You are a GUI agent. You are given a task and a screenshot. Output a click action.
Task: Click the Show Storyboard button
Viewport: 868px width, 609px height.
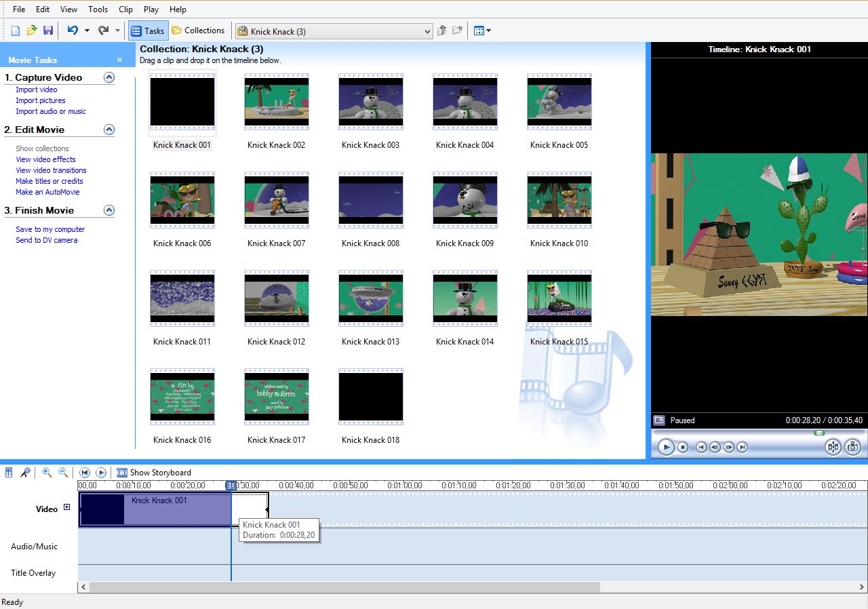coord(154,473)
